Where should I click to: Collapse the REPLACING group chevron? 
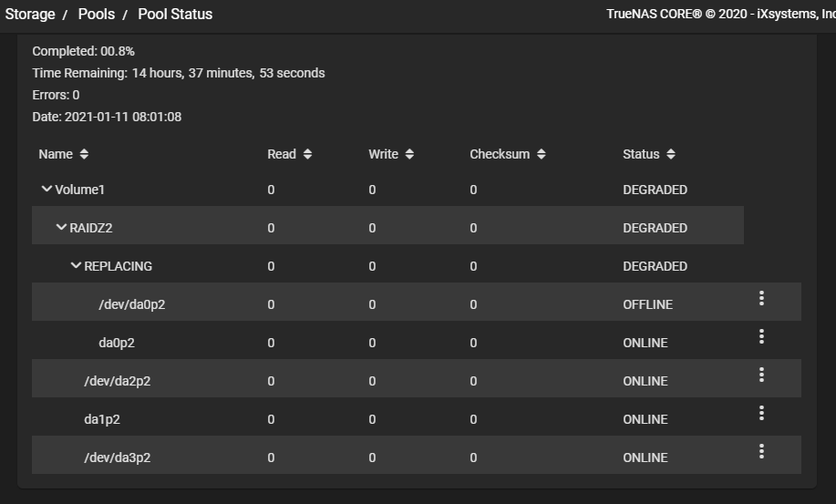click(76, 265)
